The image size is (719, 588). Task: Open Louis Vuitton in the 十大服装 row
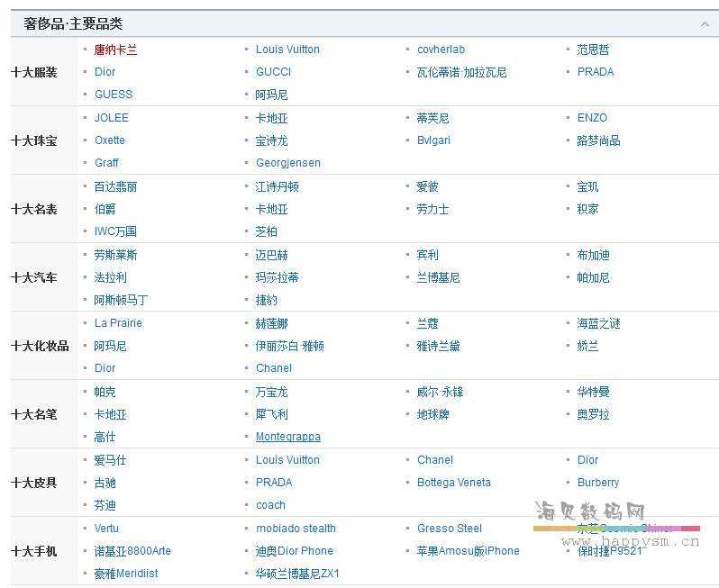pos(287,50)
